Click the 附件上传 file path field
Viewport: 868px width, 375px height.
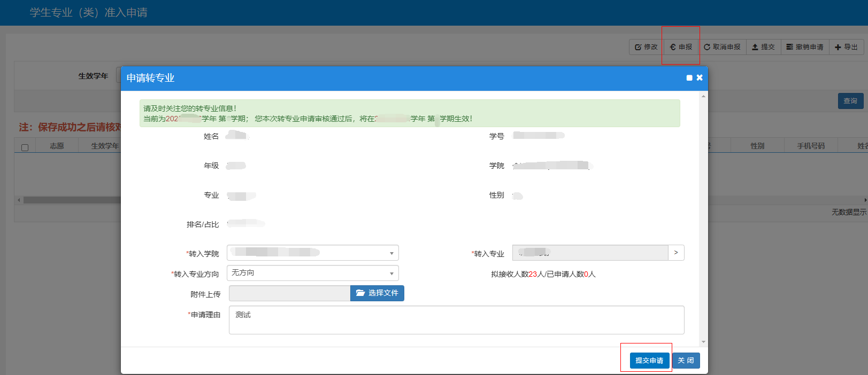click(x=289, y=293)
